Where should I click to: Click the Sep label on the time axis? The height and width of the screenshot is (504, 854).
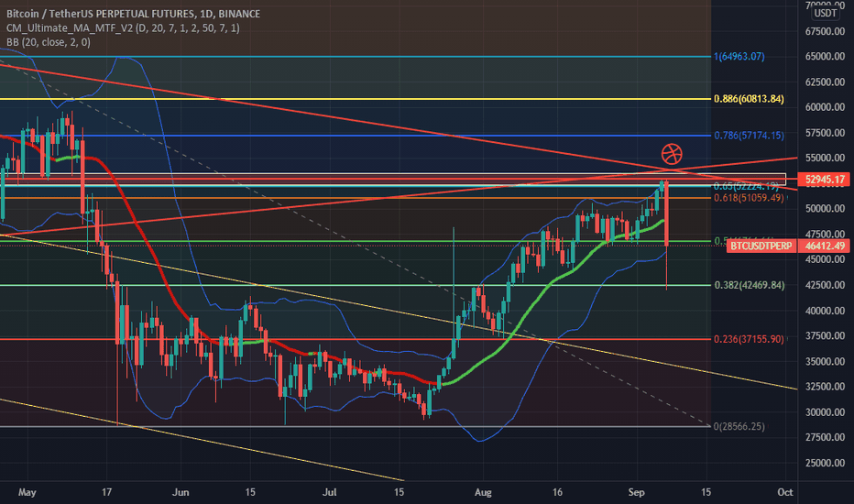[636, 493]
